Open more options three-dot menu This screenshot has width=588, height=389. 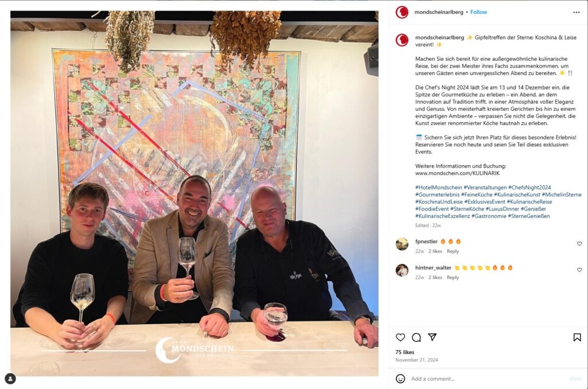577,13
